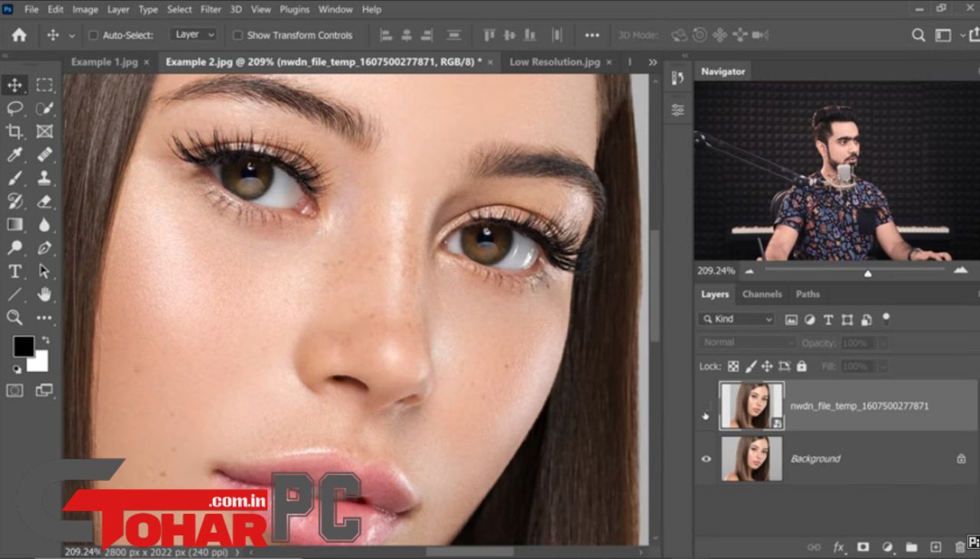Expand the hidden document tabs chevron
This screenshot has height=559, width=980.
[652, 62]
